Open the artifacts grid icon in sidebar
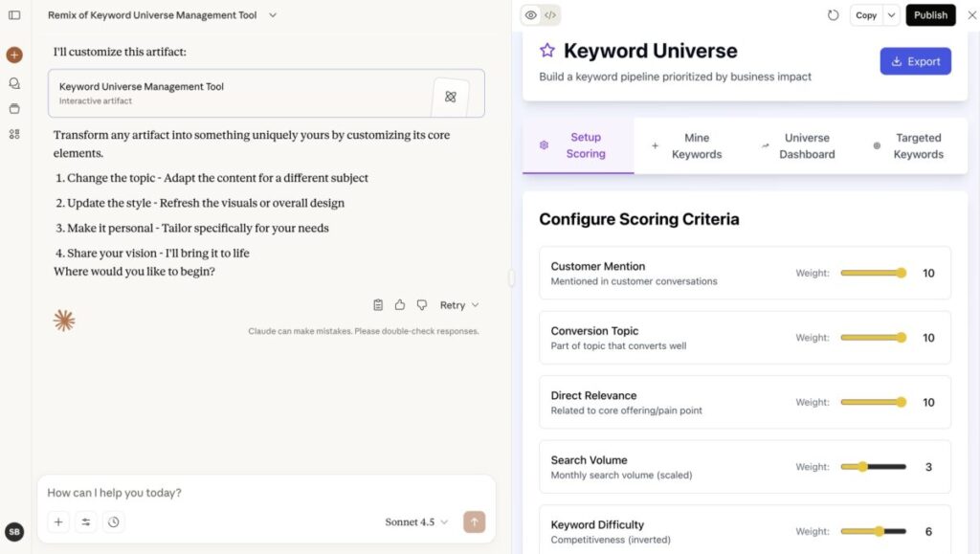980x554 pixels. [x=14, y=134]
